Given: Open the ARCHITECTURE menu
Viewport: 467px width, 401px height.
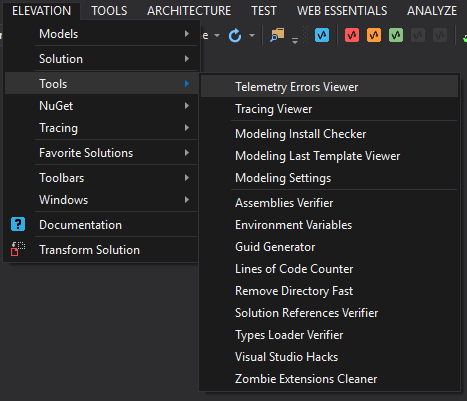Looking at the screenshot, I should (189, 11).
